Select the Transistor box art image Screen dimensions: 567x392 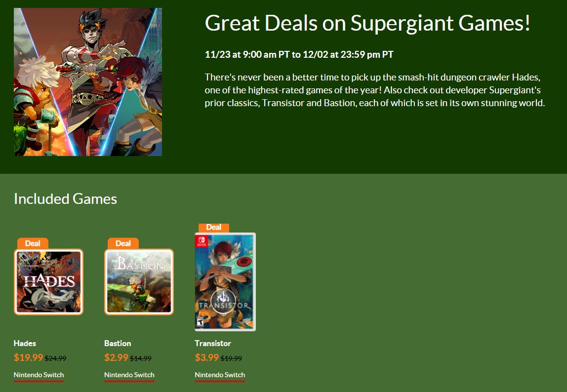pyautogui.click(x=225, y=282)
